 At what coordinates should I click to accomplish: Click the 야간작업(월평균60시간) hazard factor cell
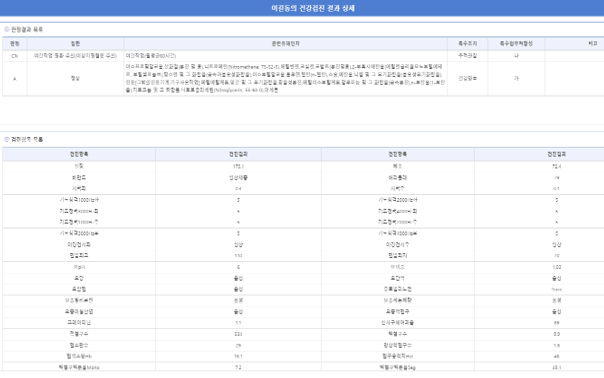(x=285, y=56)
